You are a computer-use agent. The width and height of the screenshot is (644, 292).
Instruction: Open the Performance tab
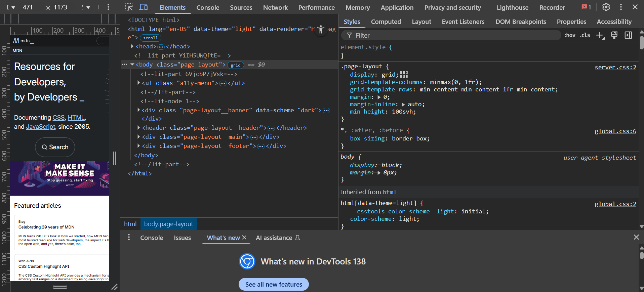316,7
